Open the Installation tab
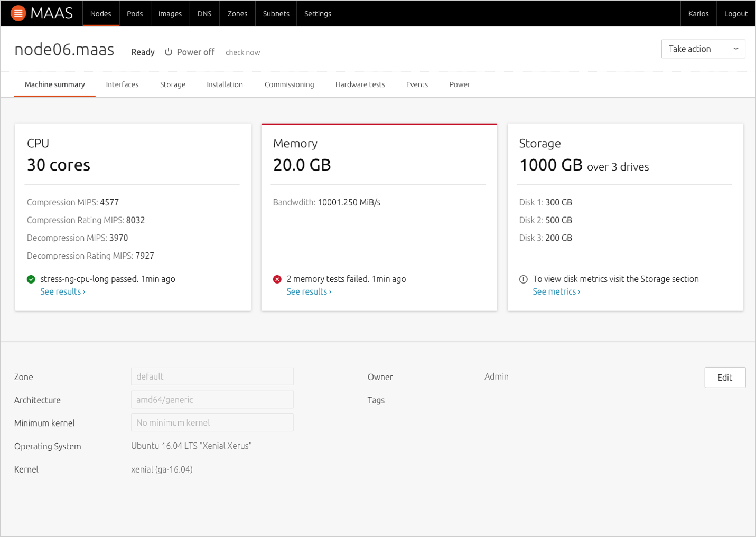This screenshot has width=756, height=537. click(225, 84)
